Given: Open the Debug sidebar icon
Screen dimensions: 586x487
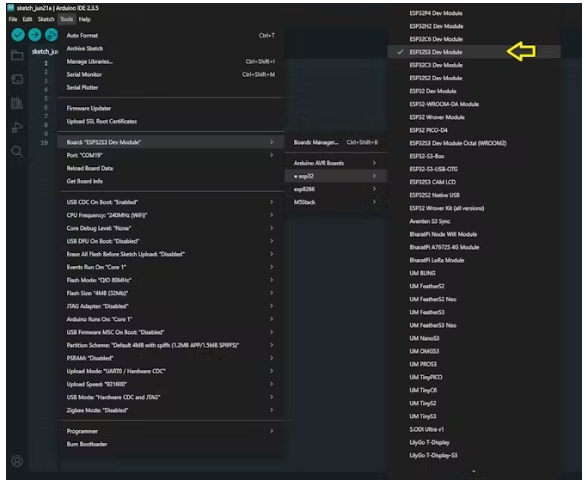Looking at the screenshot, I should [17, 127].
